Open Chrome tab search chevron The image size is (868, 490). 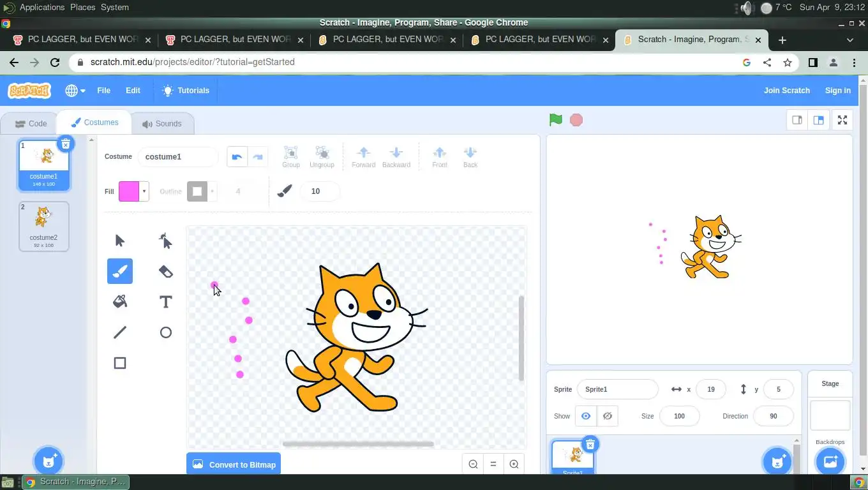pyautogui.click(x=849, y=40)
